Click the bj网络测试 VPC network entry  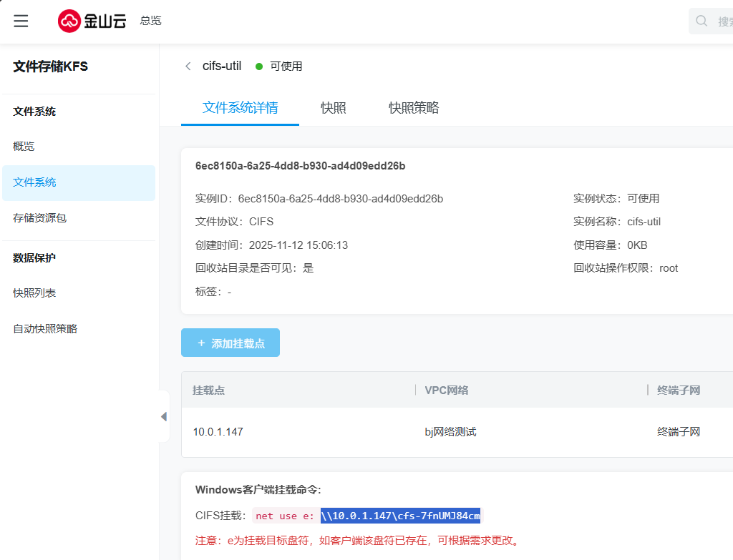pos(450,432)
